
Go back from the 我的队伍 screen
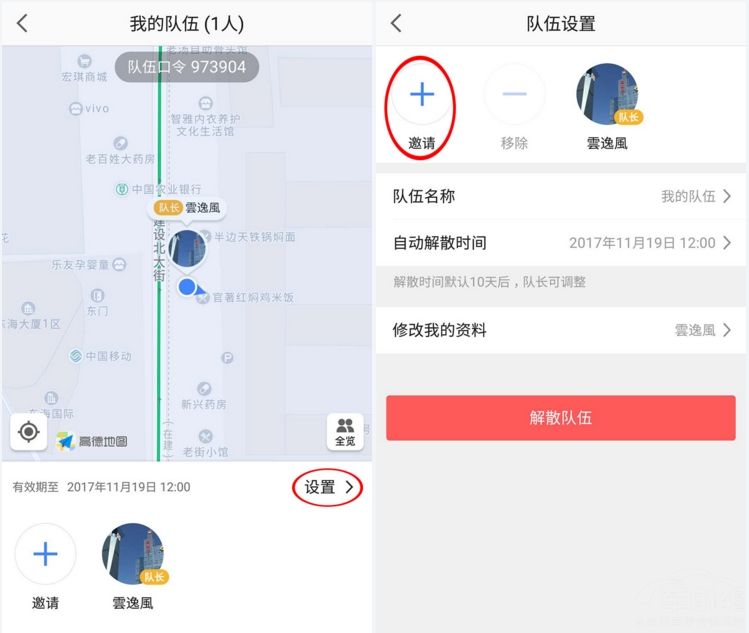point(22,23)
